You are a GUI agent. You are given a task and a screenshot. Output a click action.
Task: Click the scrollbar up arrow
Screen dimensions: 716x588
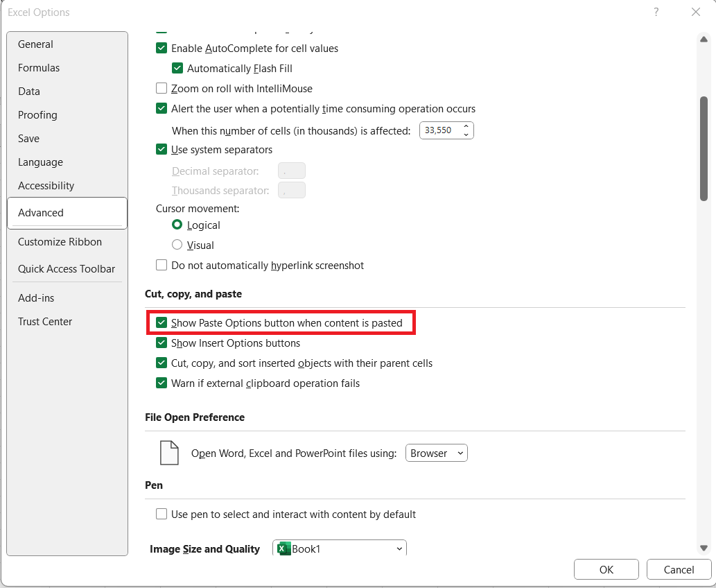[x=704, y=40]
